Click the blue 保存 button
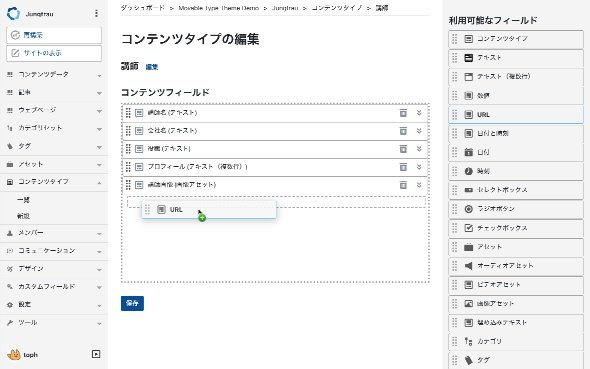Screen dimensions: 590x369 click(x=132, y=303)
